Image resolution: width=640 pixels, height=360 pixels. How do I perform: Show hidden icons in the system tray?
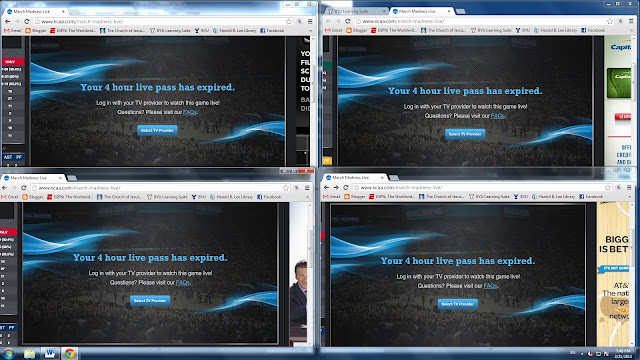coord(582,353)
